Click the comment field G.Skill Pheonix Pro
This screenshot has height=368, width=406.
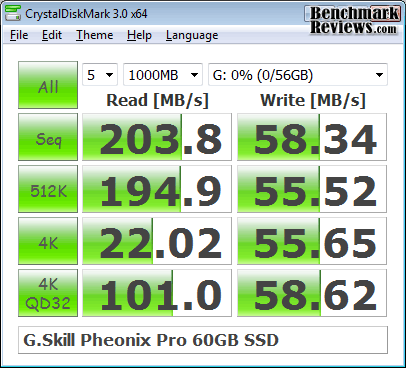tap(203, 340)
